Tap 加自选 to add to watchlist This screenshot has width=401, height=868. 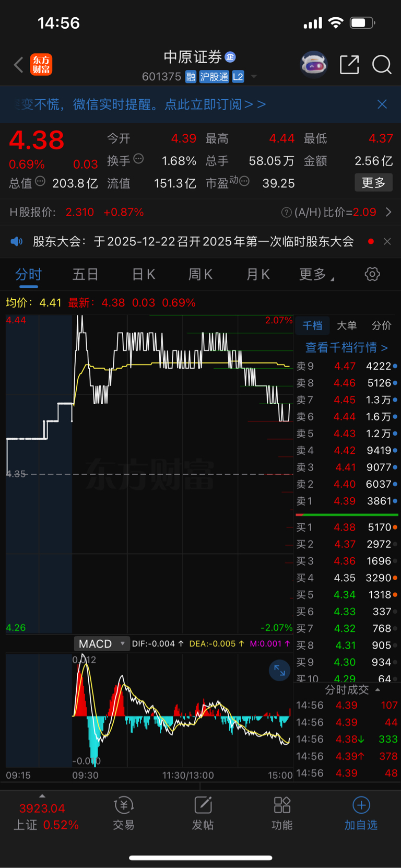(x=361, y=813)
